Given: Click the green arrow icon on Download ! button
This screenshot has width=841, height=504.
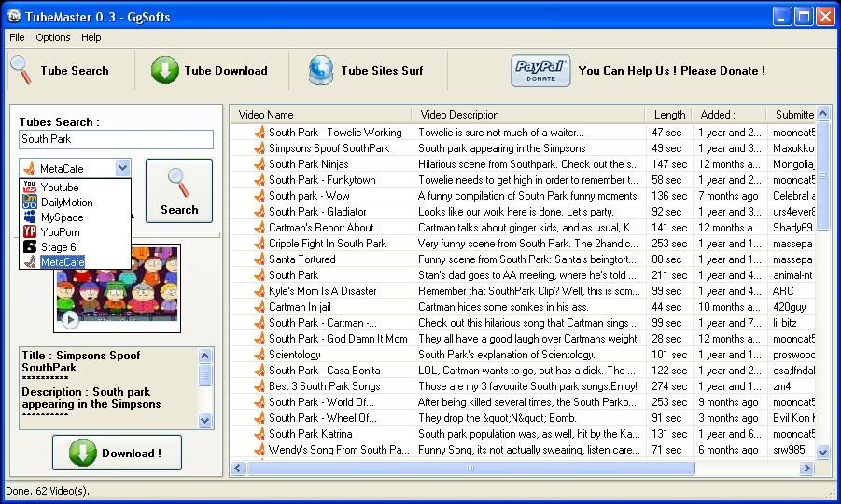Looking at the screenshot, I should click(x=82, y=453).
